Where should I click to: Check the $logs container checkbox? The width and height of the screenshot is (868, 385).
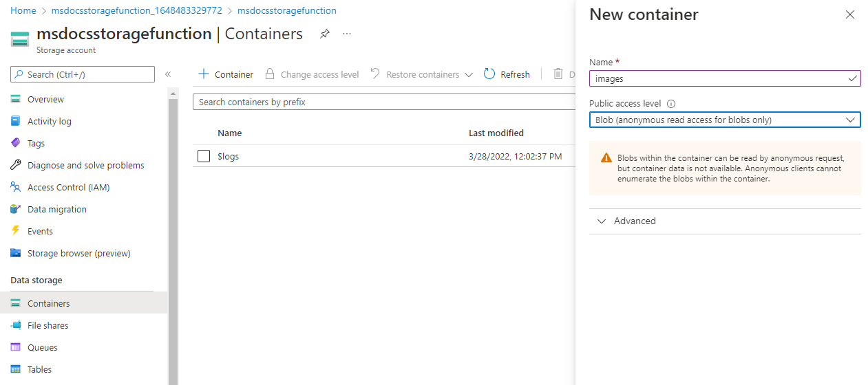[x=204, y=156]
